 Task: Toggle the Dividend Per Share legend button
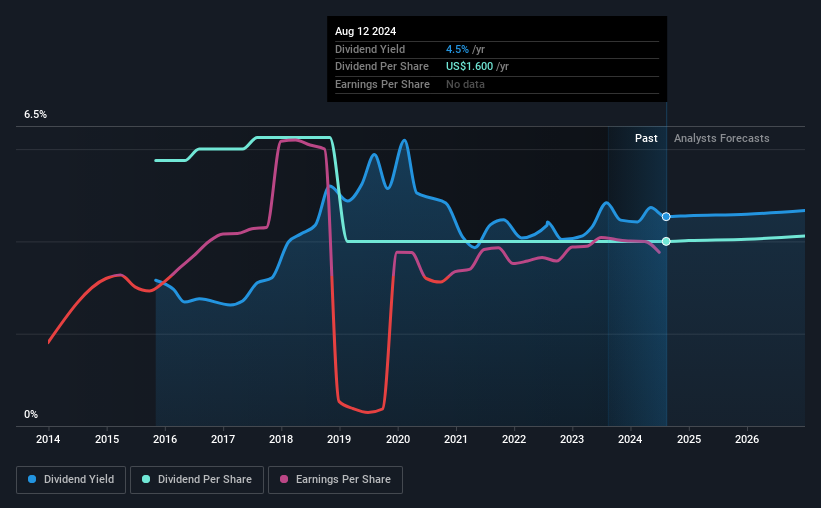197,480
